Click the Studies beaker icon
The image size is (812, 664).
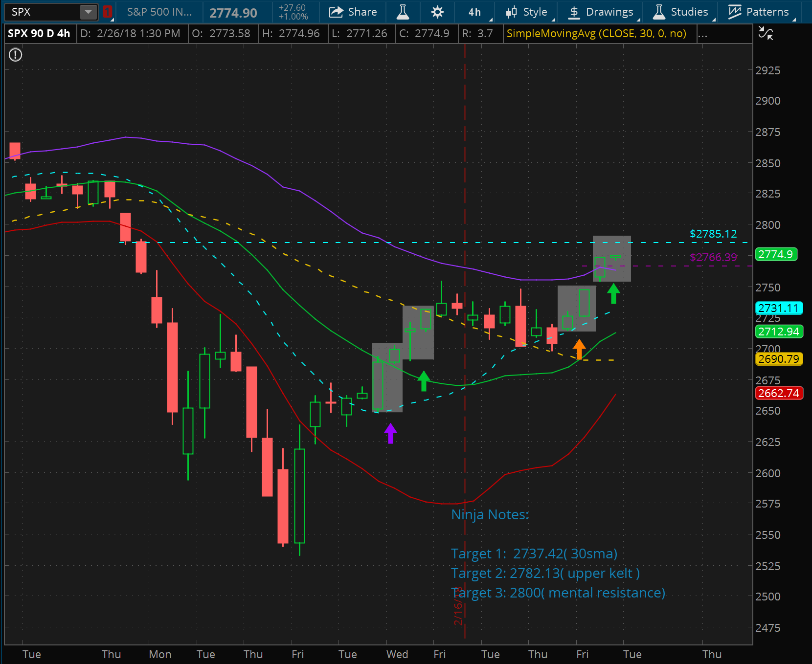(x=659, y=12)
